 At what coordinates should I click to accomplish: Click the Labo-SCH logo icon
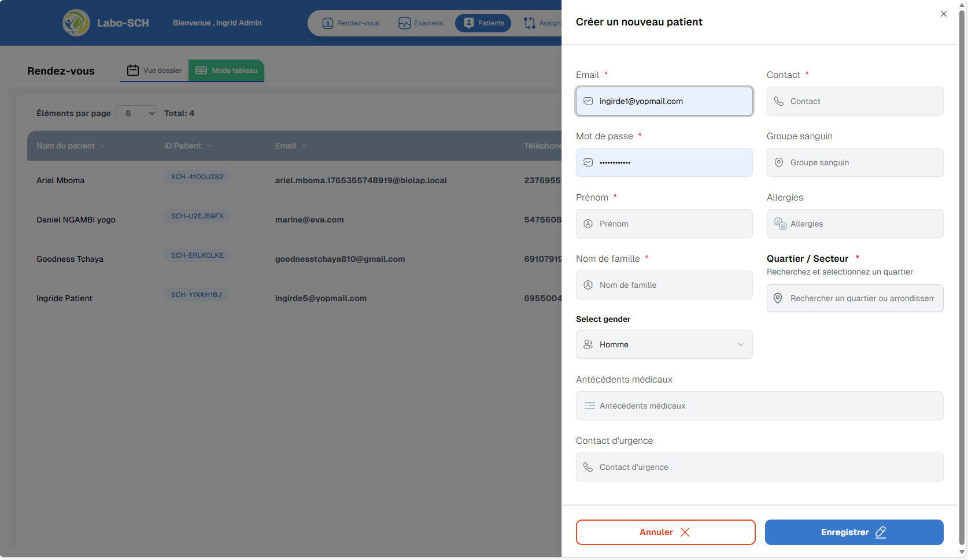76,23
